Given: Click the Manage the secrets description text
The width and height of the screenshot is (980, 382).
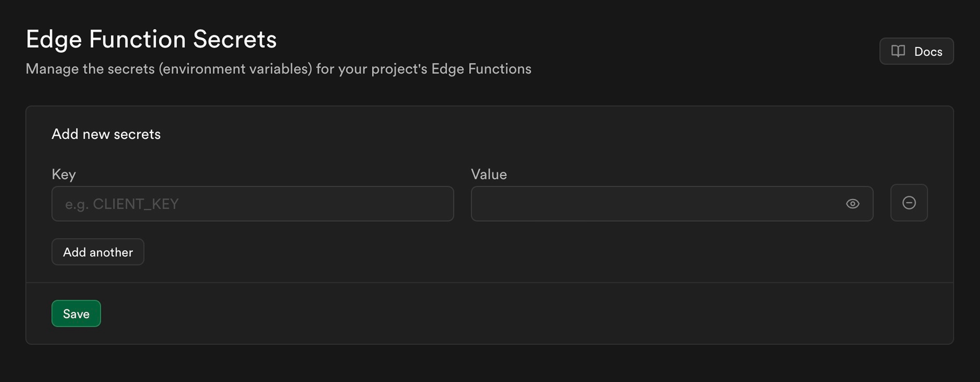Looking at the screenshot, I should point(278,69).
